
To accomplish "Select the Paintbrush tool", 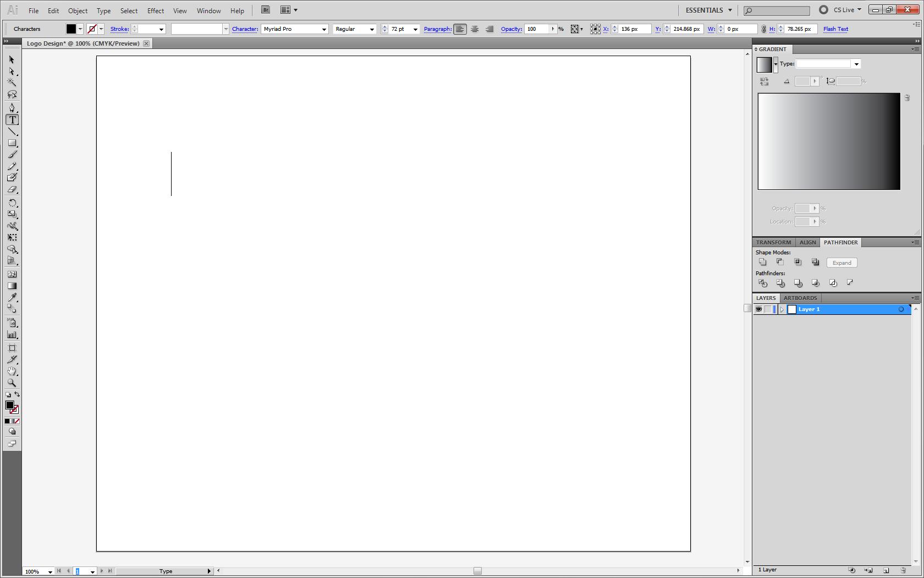I will [12, 155].
